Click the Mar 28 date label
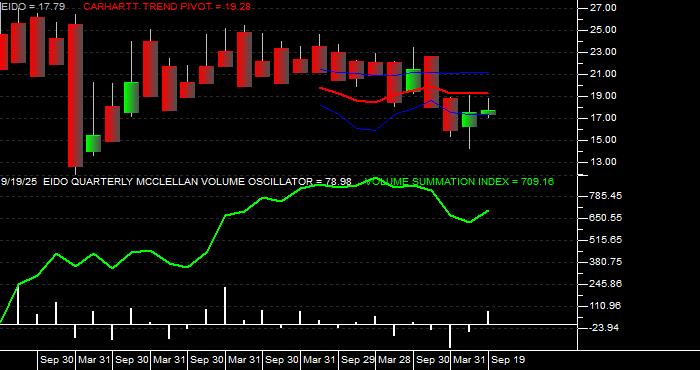This screenshot has height=370, width=700. click(x=395, y=360)
